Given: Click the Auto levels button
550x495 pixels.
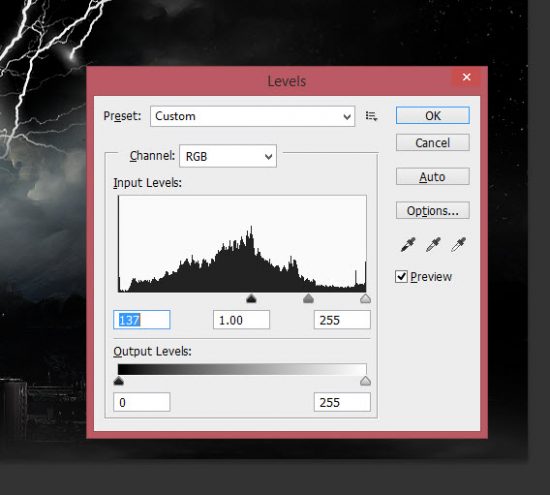Looking at the screenshot, I should (432, 176).
